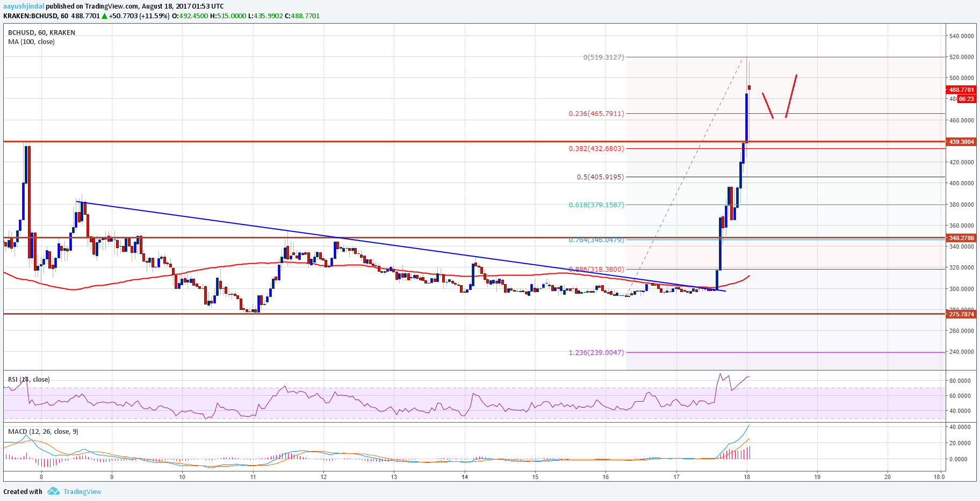Click the date 14 on time axis
The height and width of the screenshot is (501, 980).
pos(465,477)
